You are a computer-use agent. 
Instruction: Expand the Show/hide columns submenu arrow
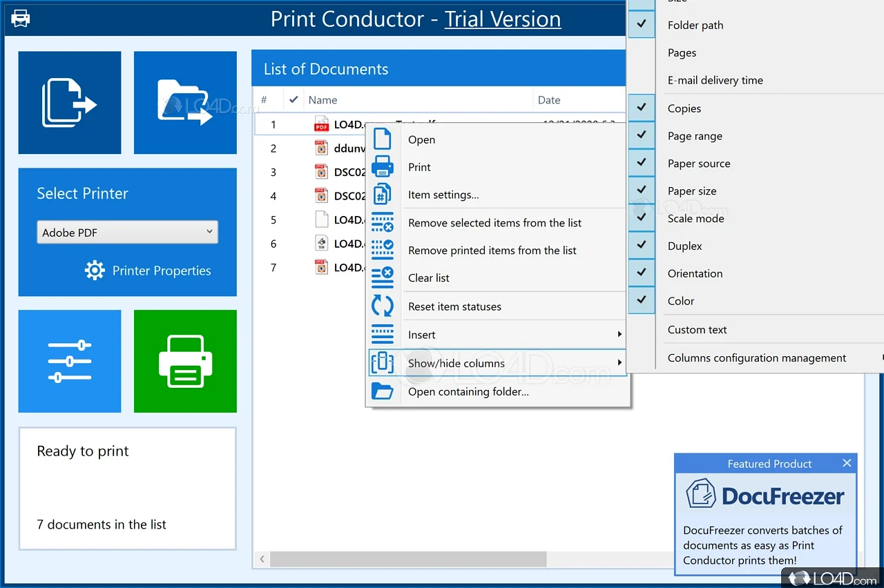click(619, 363)
